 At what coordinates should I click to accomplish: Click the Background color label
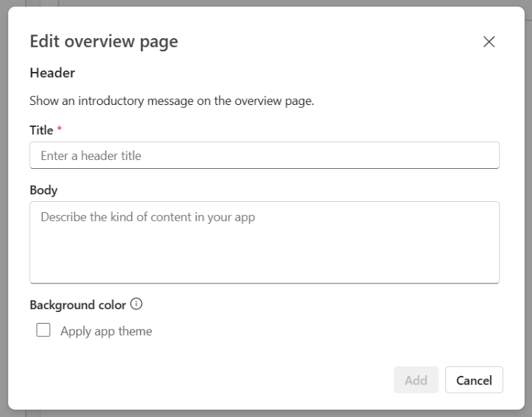click(78, 305)
